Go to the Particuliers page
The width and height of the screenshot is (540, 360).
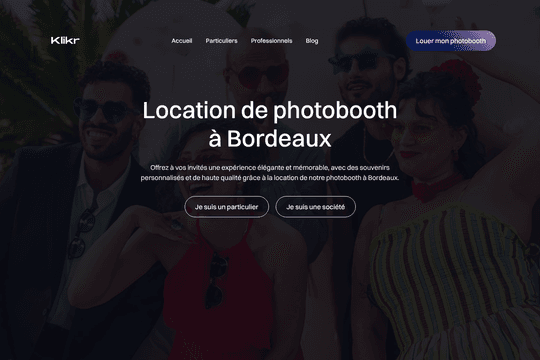[221, 41]
